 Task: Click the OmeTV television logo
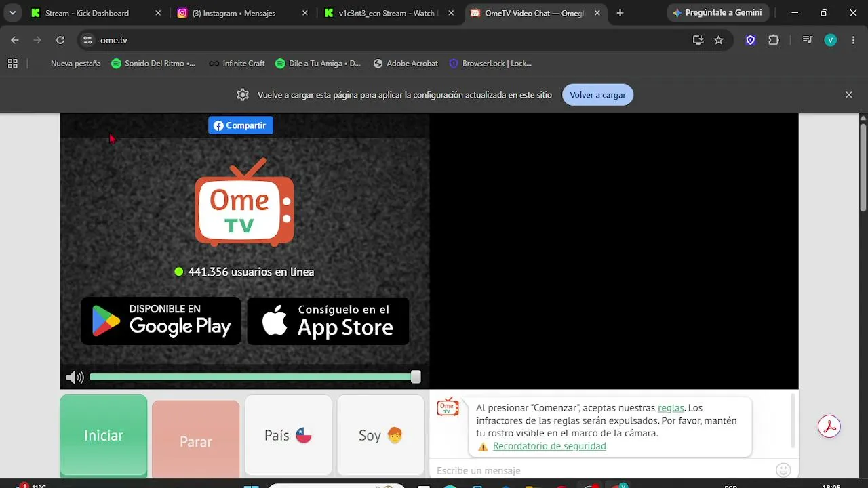click(x=244, y=202)
